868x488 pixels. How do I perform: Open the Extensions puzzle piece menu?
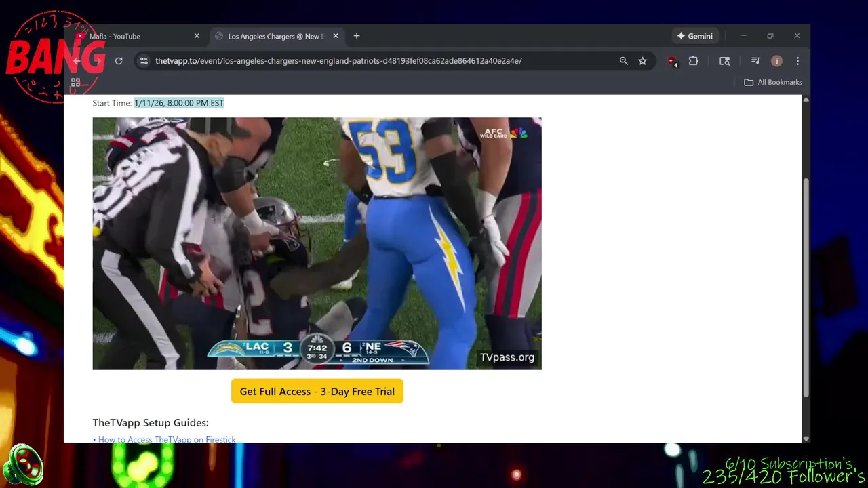(693, 61)
